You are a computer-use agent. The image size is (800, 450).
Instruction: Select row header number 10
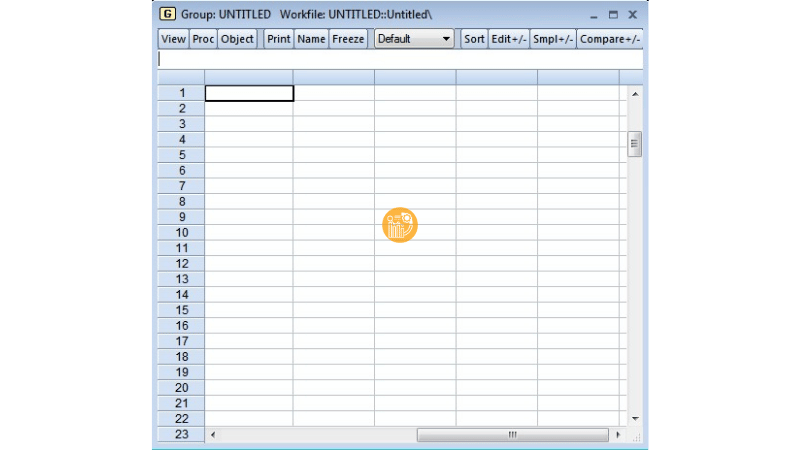click(x=181, y=232)
